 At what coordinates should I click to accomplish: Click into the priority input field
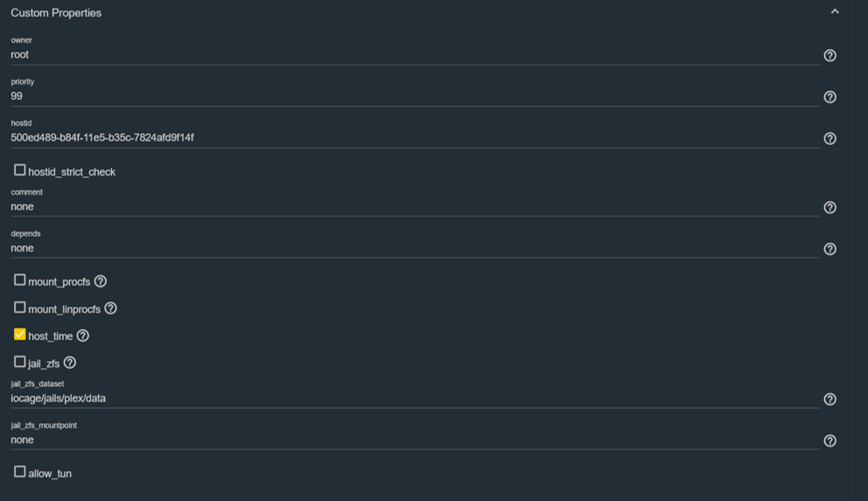(x=411, y=96)
